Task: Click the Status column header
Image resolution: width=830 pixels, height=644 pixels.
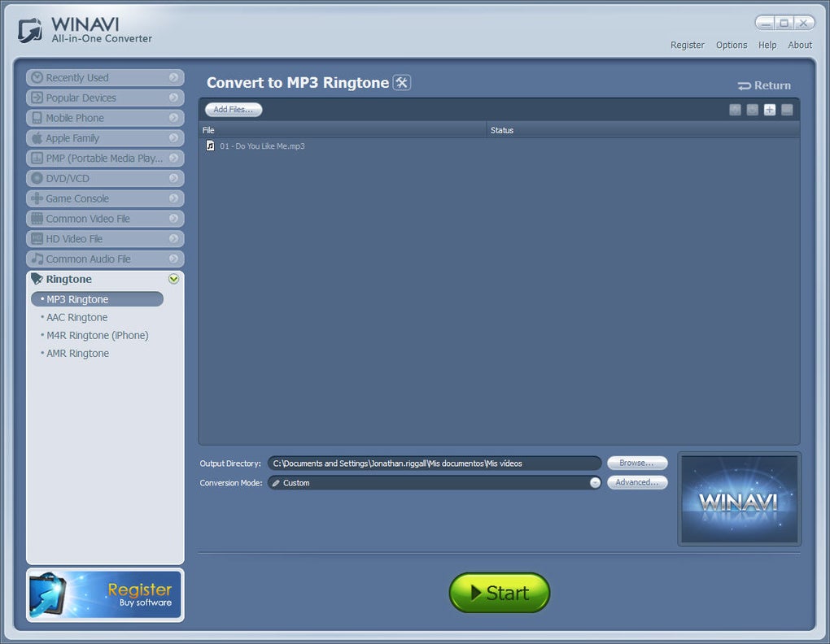Action: click(x=643, y=130)
